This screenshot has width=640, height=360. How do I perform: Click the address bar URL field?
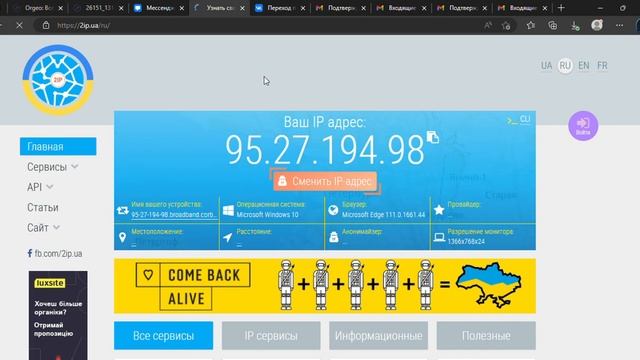261,25
